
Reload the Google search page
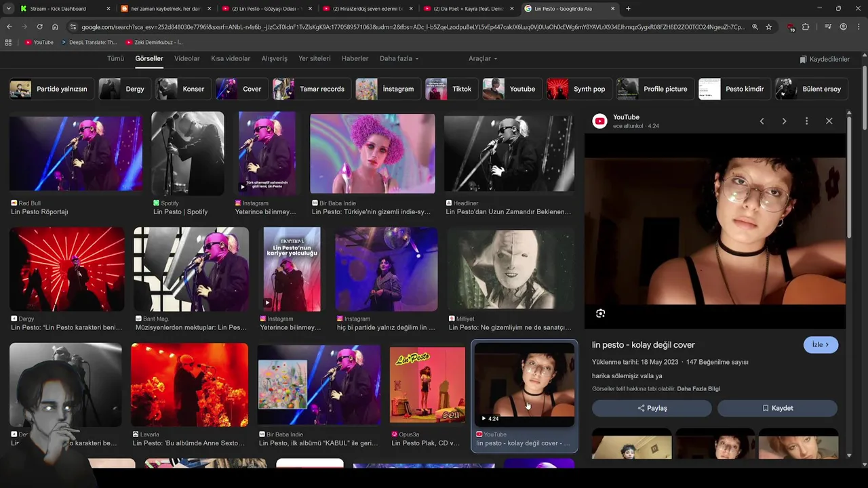(x=39, y=27)
